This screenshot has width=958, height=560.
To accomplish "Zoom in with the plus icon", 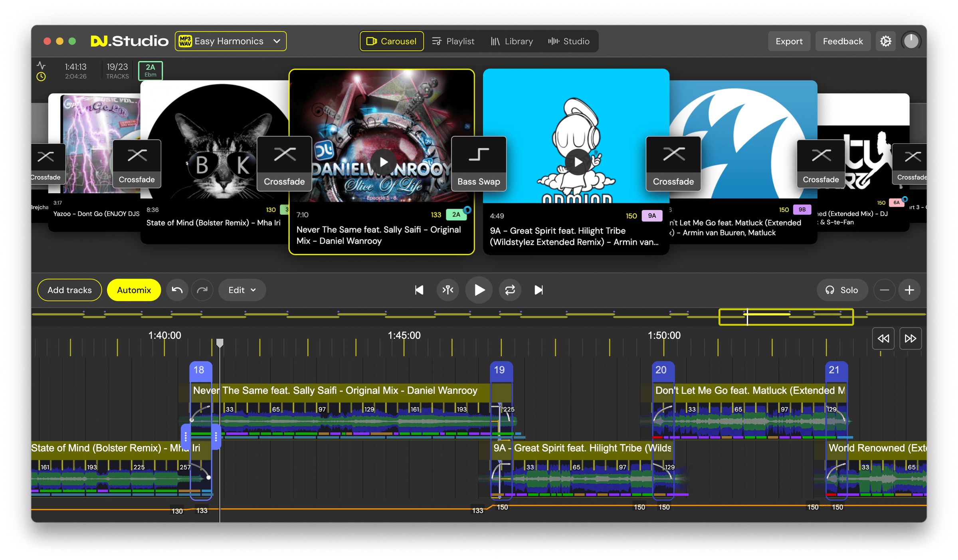I will (910, 290).
